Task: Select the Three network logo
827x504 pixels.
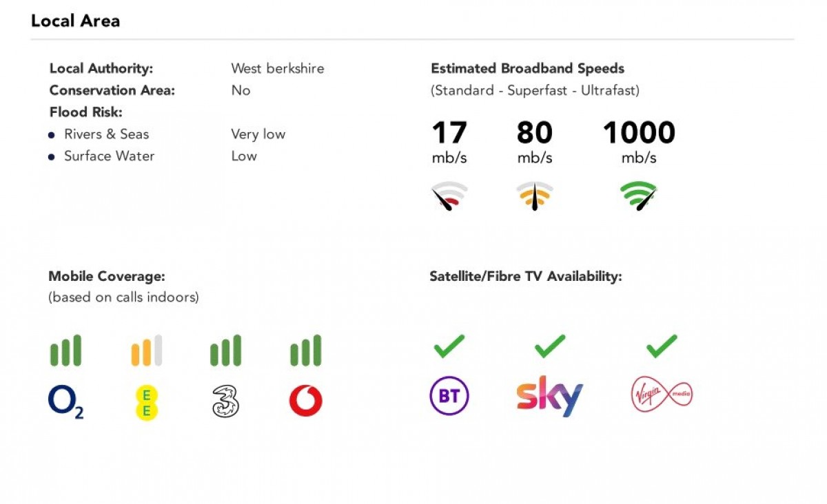Action: (225, 401)
